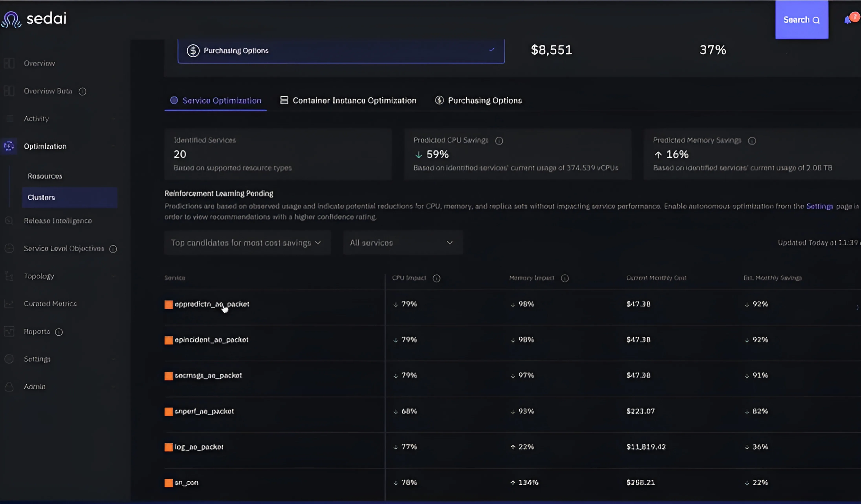Click the CPU Impact column info icon
861x504 pixels.
pos(436,278)
